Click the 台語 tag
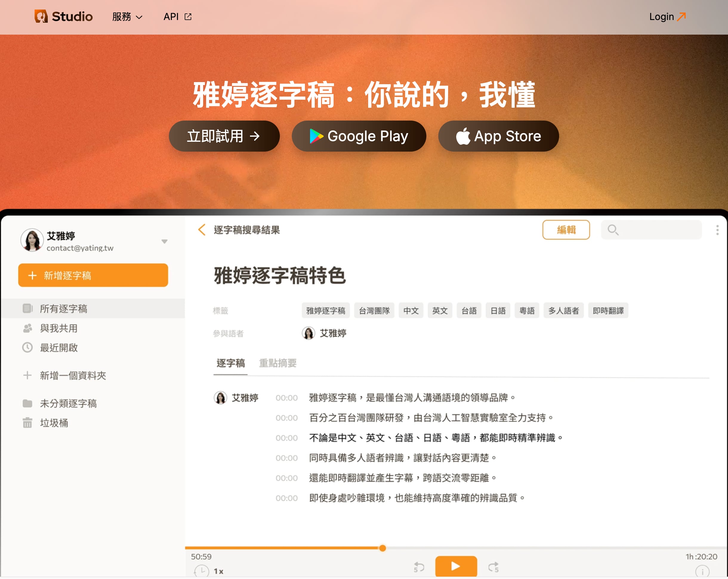 [x=469, y=310]
